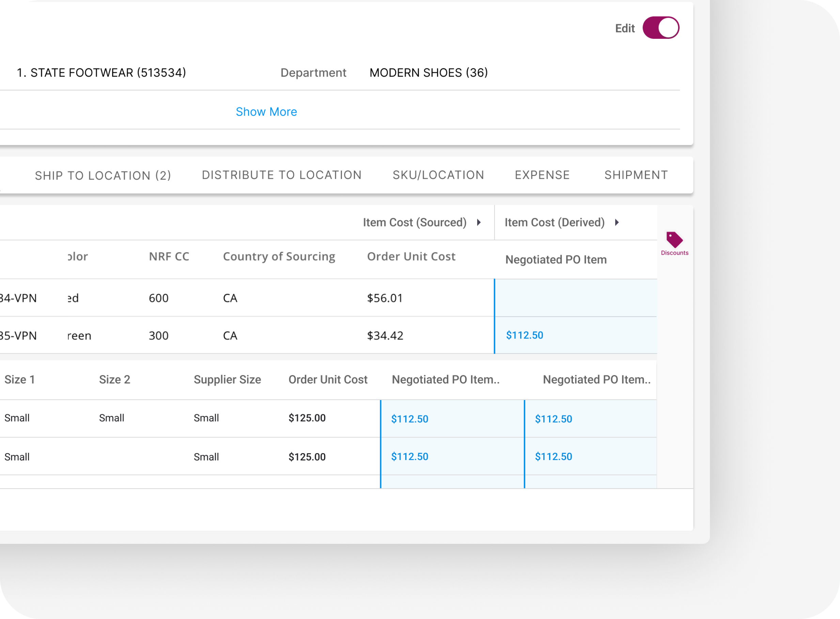Open the Shipment tab
This screenshot has width=840, height=619.
pyautogui.click(x=636, y=175)
